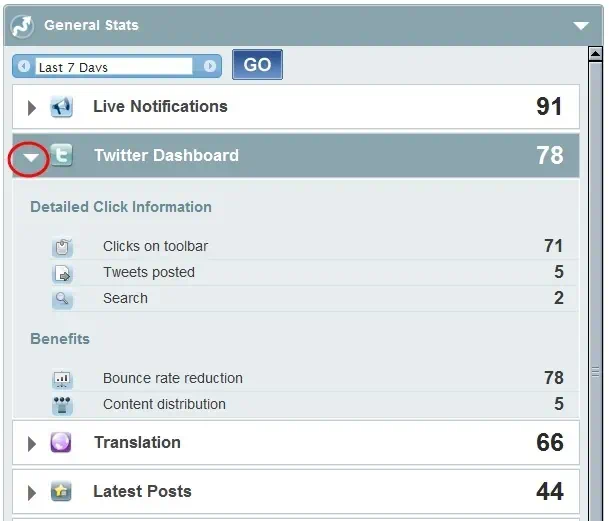Collapse the Twitter Dashboard section
609x521 pixels.
pos(31,157)
